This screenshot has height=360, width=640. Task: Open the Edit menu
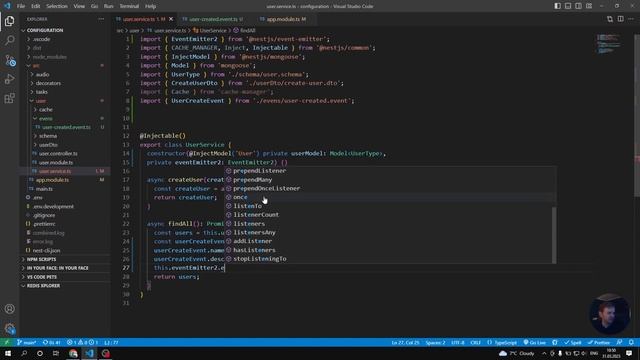click(36, 6)
